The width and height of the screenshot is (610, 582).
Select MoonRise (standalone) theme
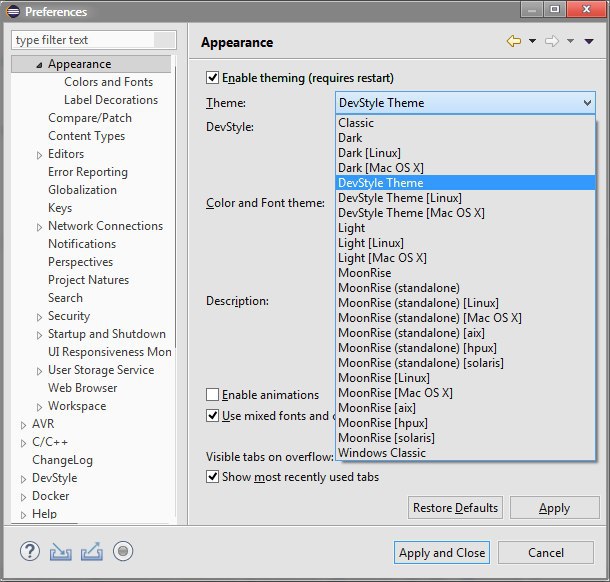tap(465, 288)
